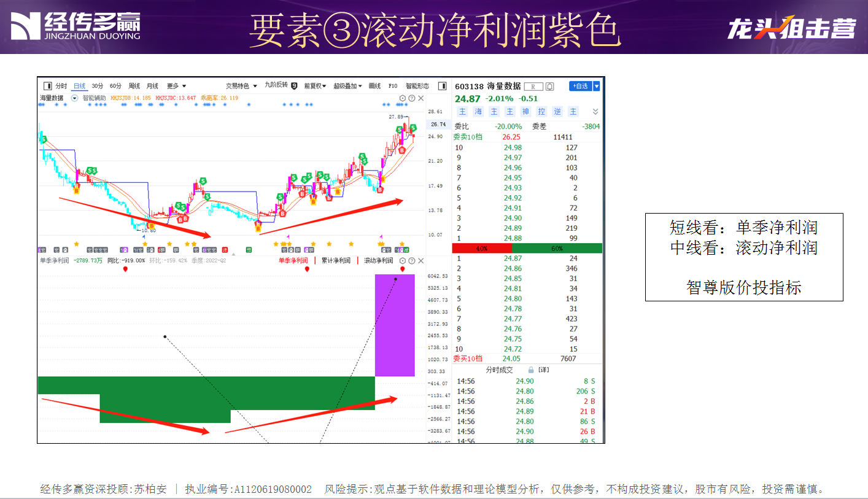Add stock with +自选 button

[580, 87]
